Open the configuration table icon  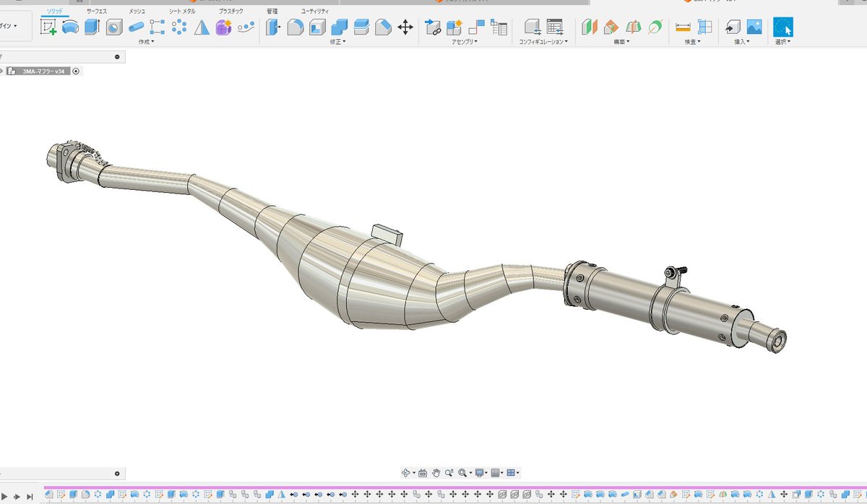tap(555, 27)
